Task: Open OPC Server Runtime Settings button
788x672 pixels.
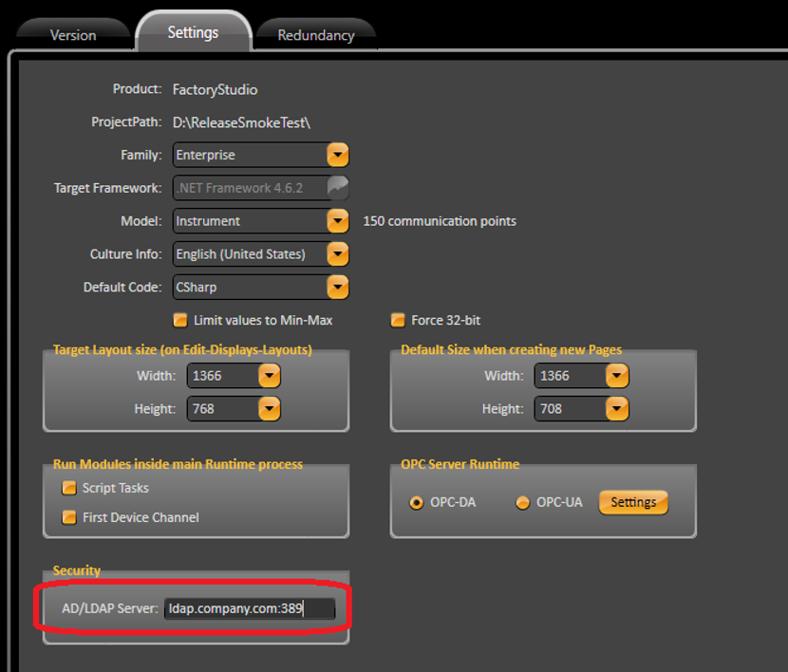Action: [x=633, y=502]
